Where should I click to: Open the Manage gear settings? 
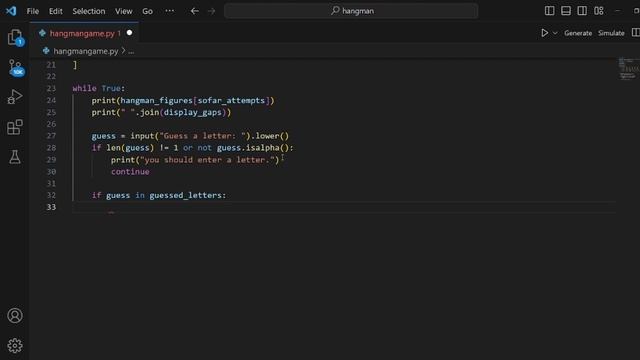click(15, 346)
